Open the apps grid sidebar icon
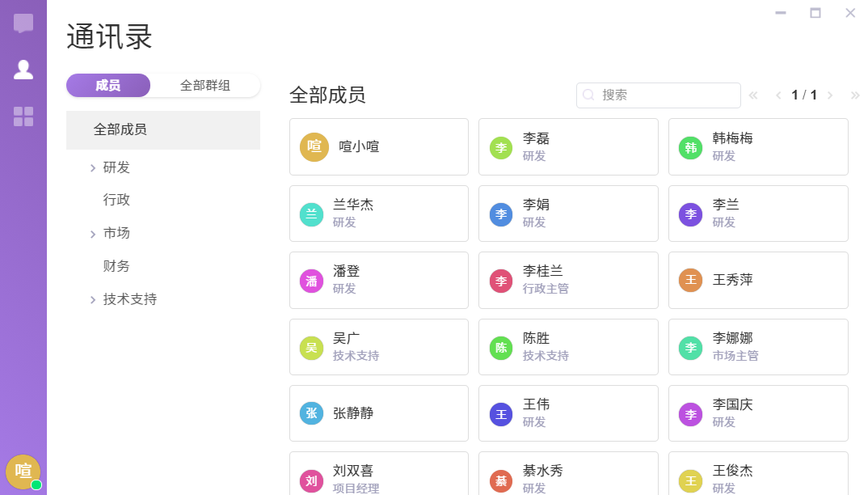 click(23, 116)
